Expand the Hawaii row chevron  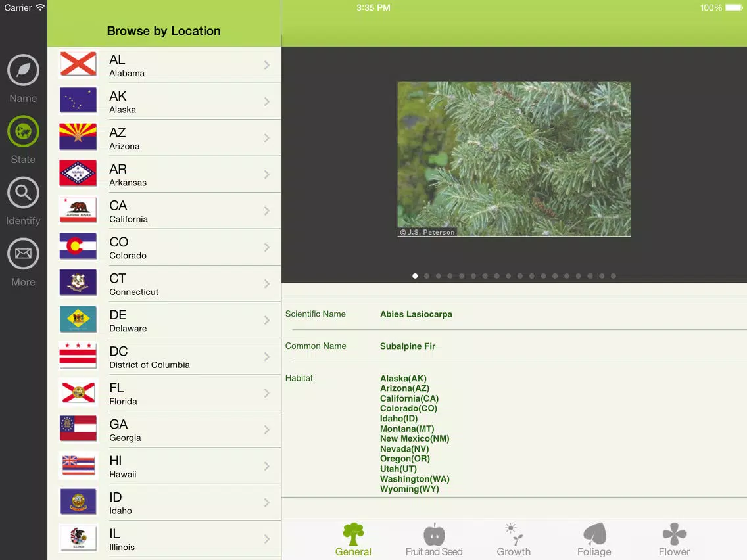point(267,466)
